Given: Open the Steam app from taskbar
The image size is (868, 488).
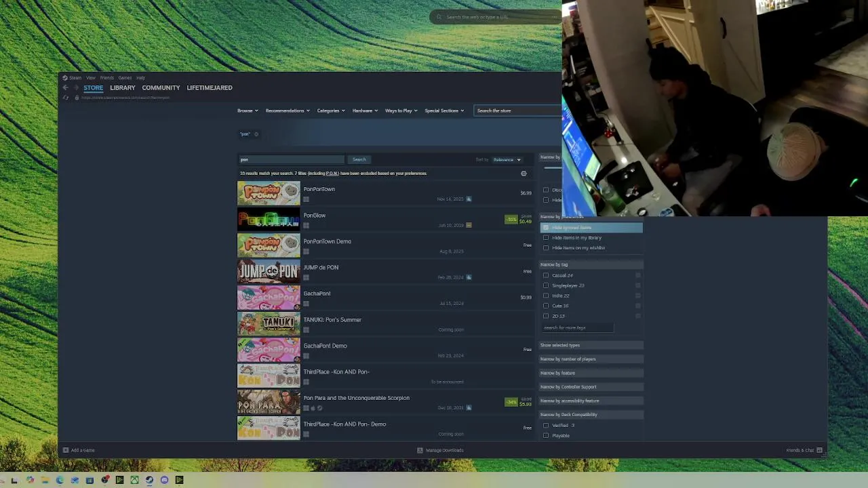Looking at the screenshot, I should [x=149, y=480].
